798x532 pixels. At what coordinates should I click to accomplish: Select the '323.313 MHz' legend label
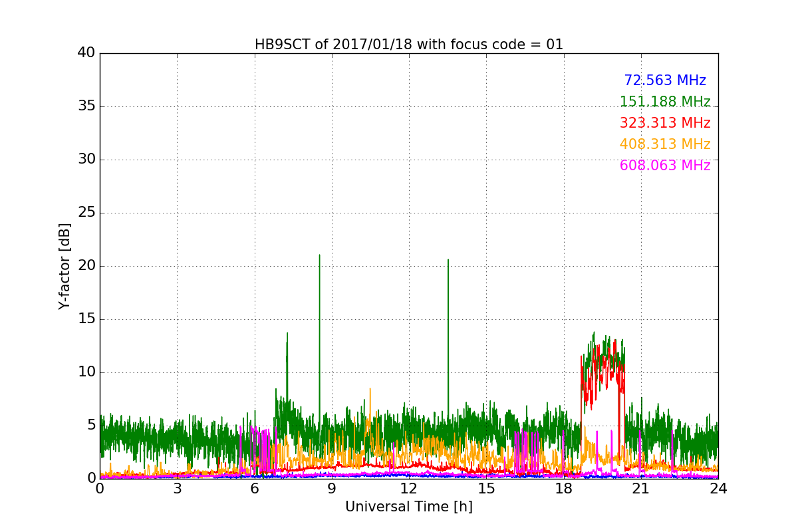point(665,123)
